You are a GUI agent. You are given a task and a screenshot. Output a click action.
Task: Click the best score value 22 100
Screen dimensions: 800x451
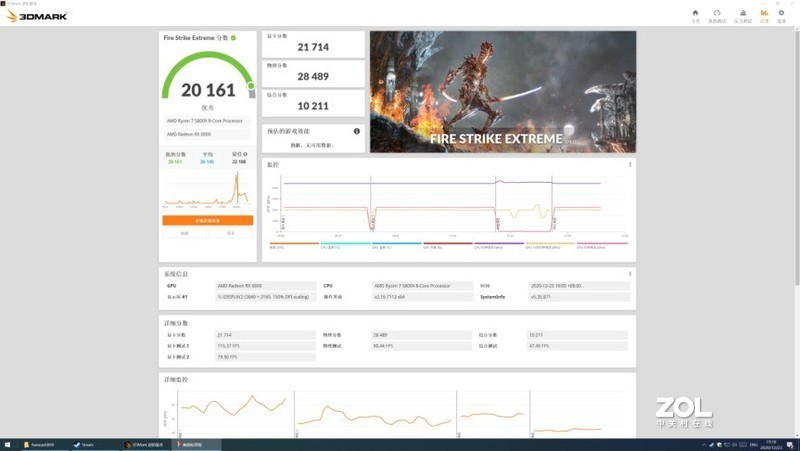[239, 162]
